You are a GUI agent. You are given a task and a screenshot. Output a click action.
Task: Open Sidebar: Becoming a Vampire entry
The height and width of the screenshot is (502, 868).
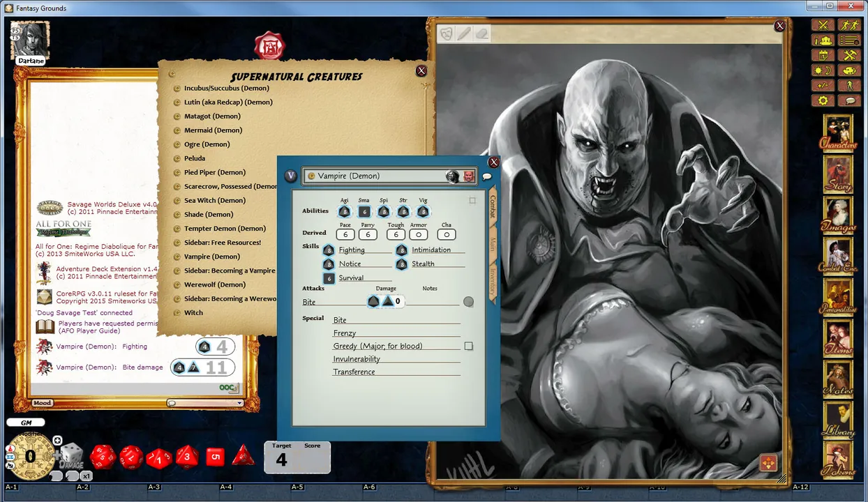tap(230, 271)
